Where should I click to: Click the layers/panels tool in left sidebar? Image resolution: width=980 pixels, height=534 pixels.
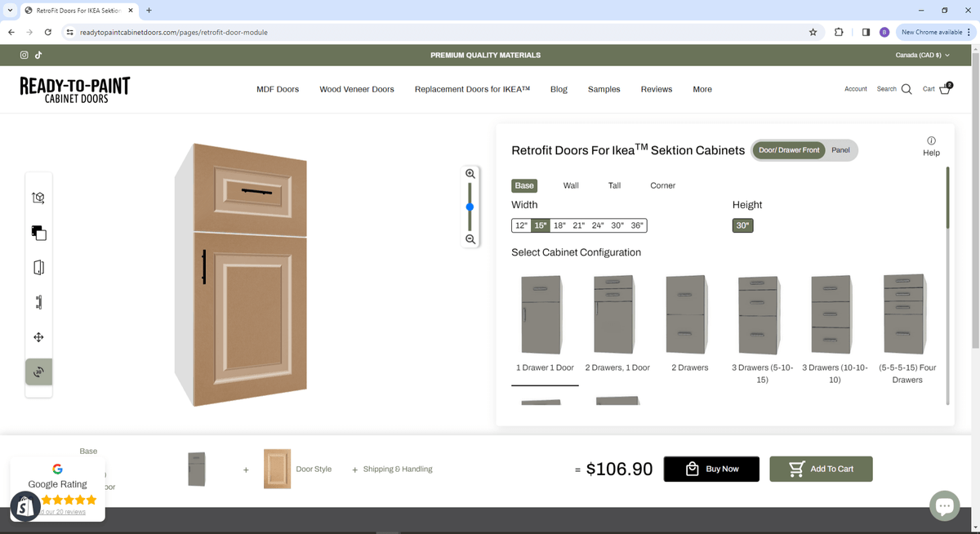tap(38, 233)
